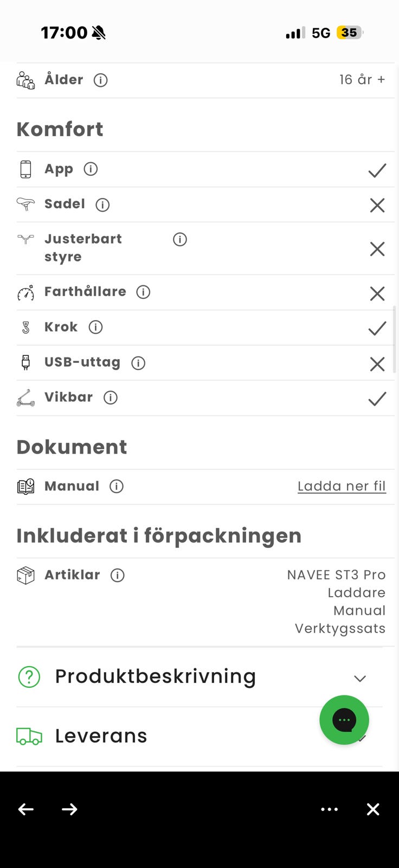Open Farthållare info tooltip

coord(143,292)
